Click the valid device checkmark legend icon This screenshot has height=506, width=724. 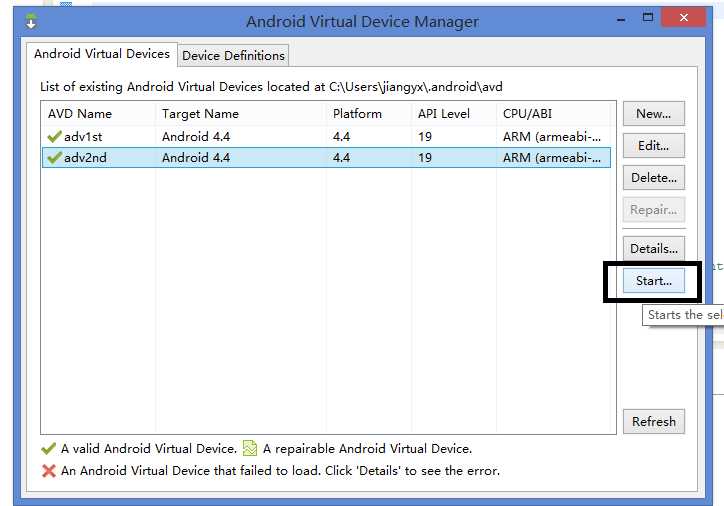pos(48,448)
